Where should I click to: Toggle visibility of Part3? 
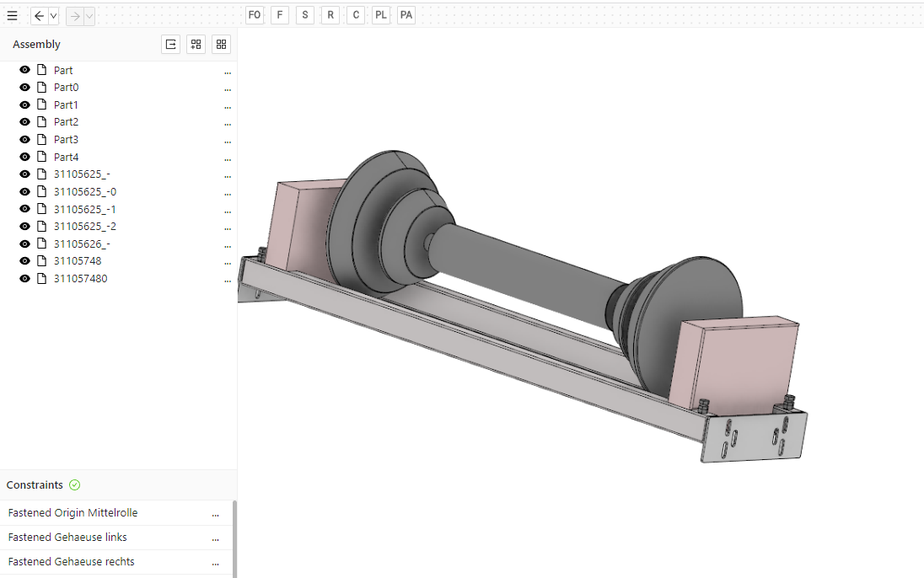(24, 140)
